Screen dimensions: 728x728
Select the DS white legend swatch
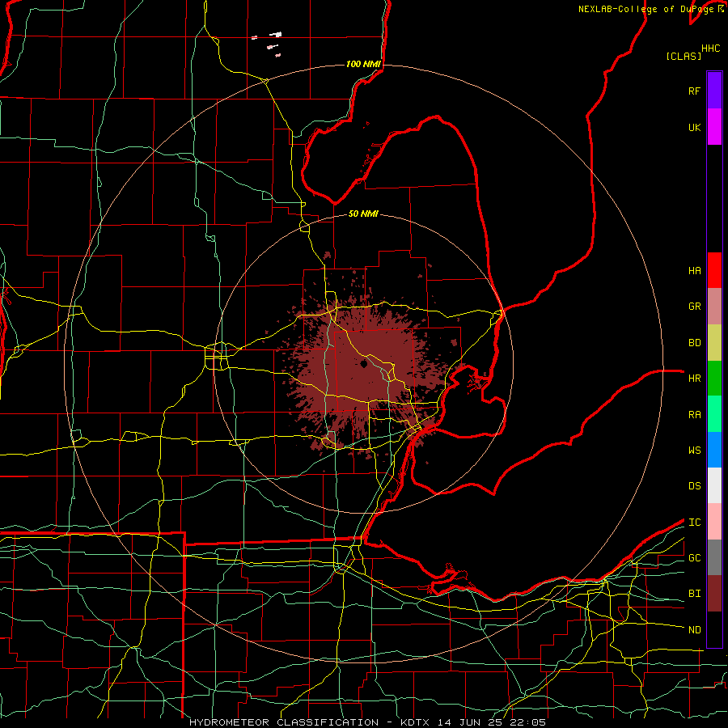(714, 485)
